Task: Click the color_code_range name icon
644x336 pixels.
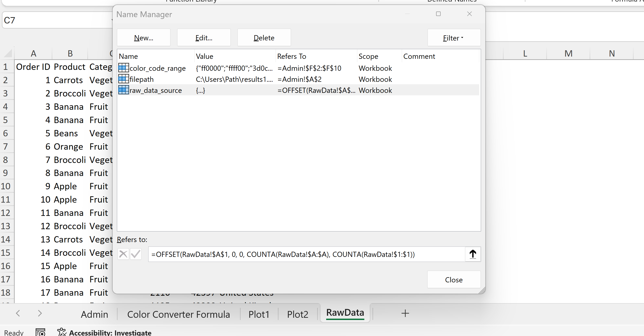Action: [x=123, y=68]
